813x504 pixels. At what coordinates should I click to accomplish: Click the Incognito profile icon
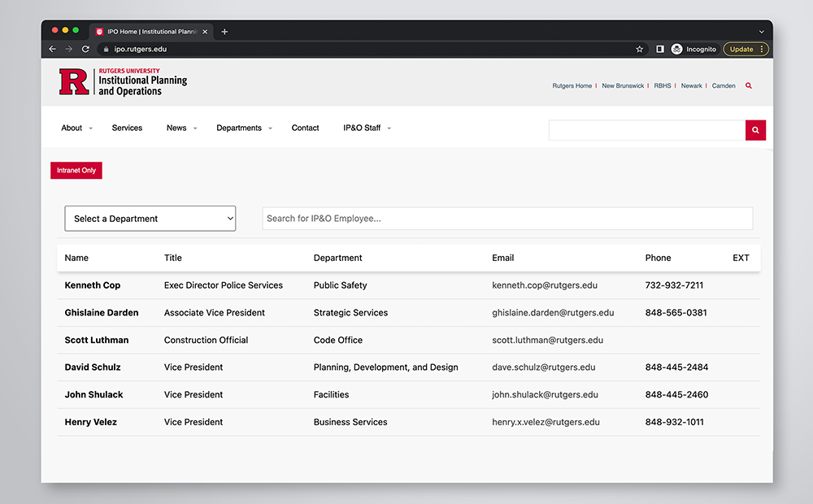coord(676,50)
